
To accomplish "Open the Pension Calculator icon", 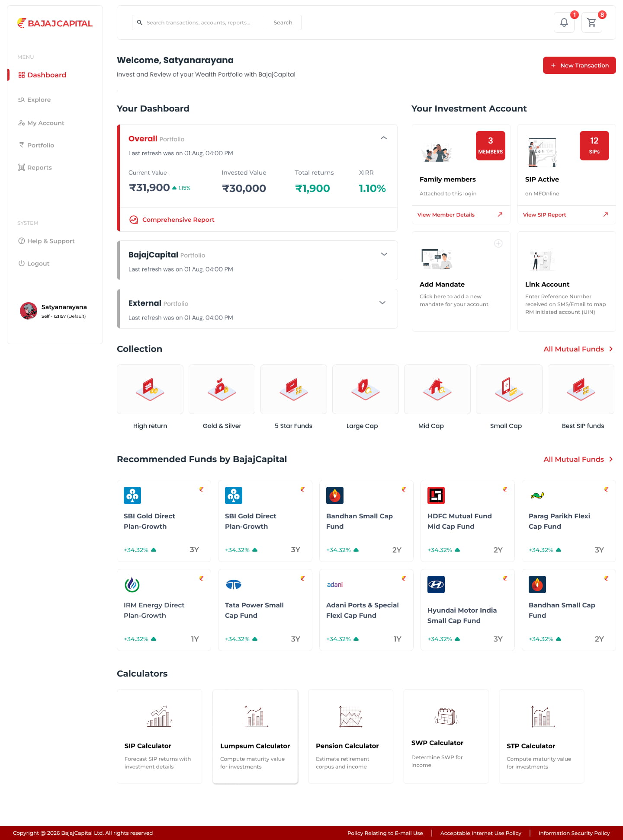I will (x=351, y=716).
